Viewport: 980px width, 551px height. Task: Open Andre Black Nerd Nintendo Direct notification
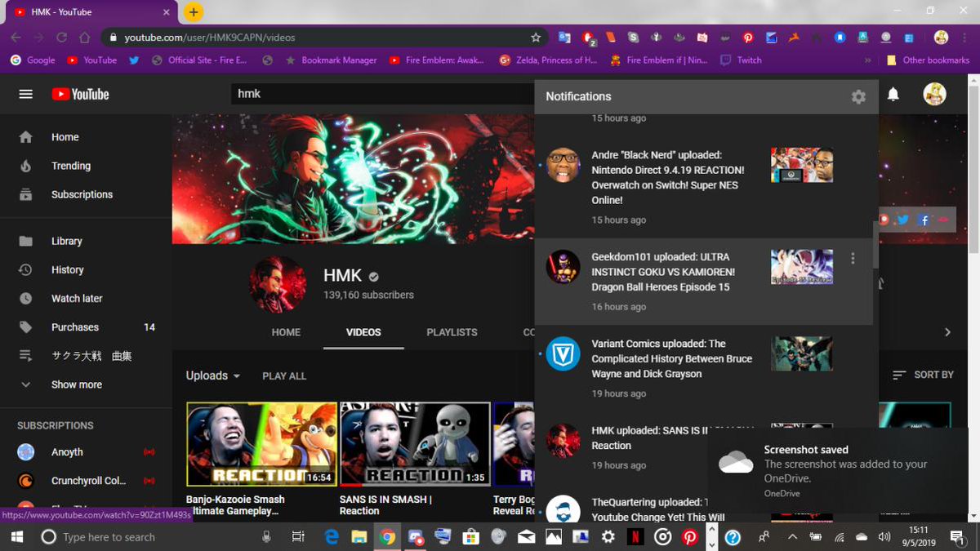point(703,187)
